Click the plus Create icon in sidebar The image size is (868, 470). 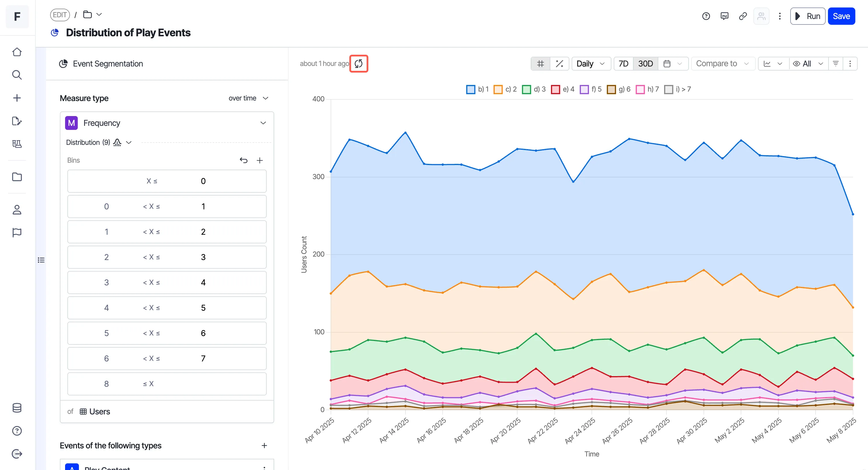click(x=17, y=98)
